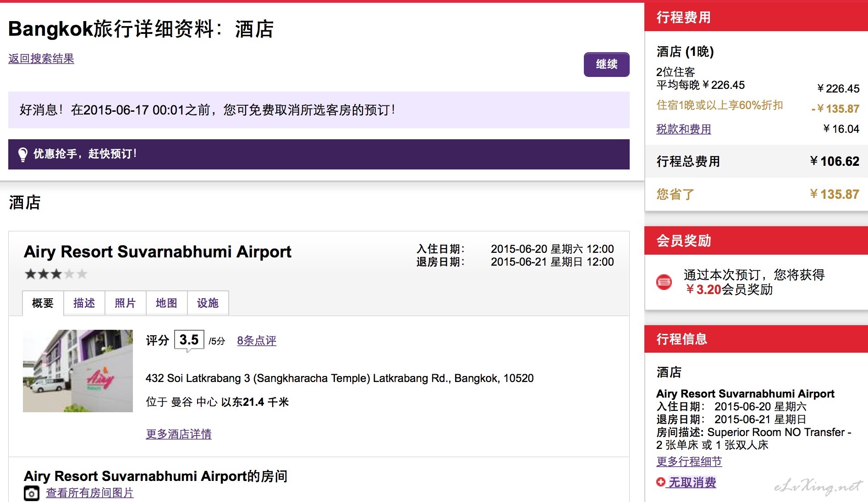Open the 8条点评 reviews link
This screenshot has height=502, width=868.
click(257, 341)
